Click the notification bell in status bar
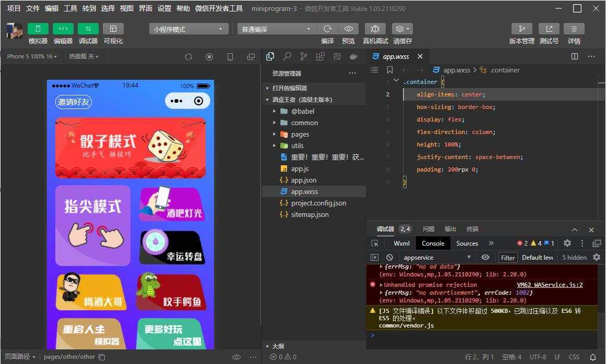Screen dimensions: 606x364 [x=591, y=357]
